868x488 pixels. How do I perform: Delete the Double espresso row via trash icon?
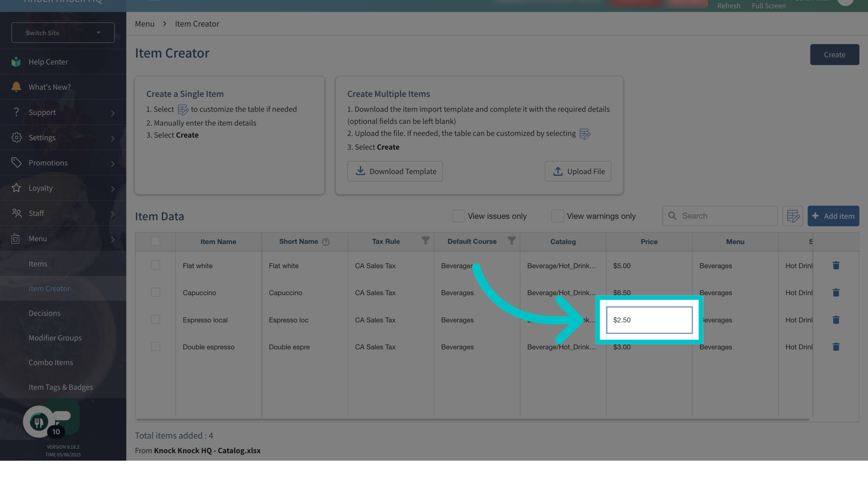(836, 347)
